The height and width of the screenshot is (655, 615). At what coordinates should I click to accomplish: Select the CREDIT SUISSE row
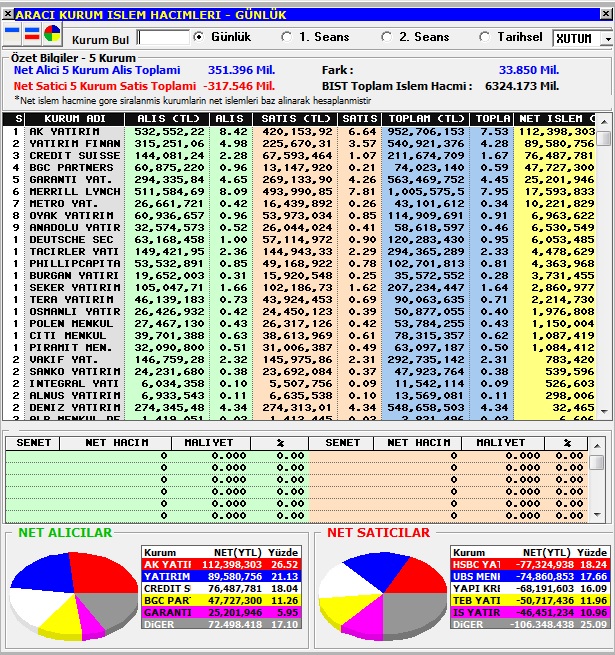[299, 156]
